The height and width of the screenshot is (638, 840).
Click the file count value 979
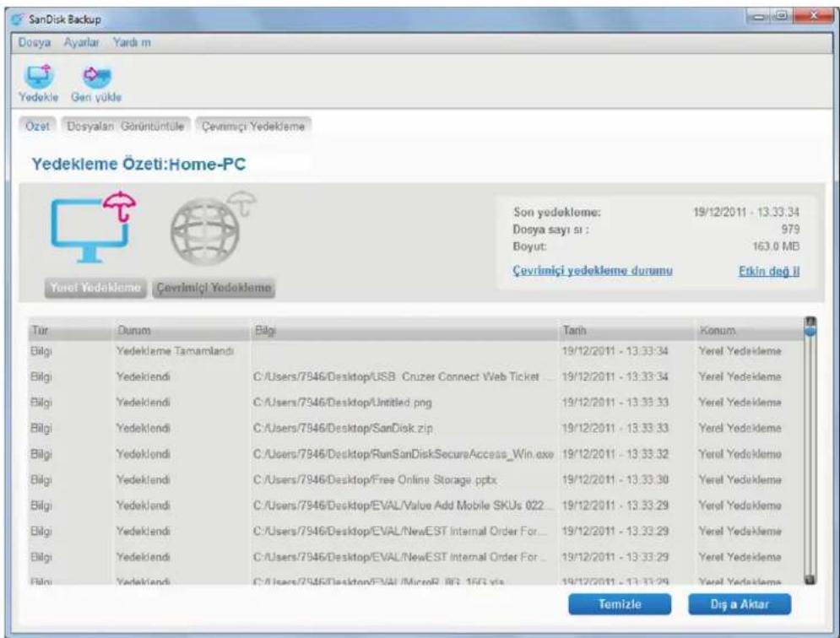coord(790,230)
